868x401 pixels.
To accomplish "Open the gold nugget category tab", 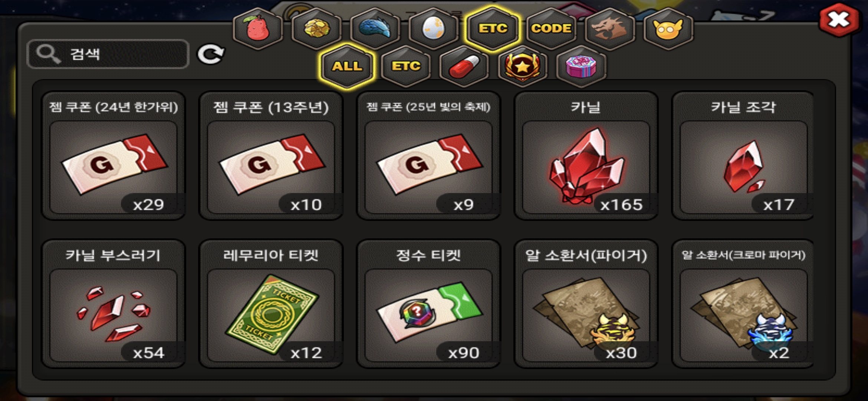I will pyautogui.click(x=316, y=29).
